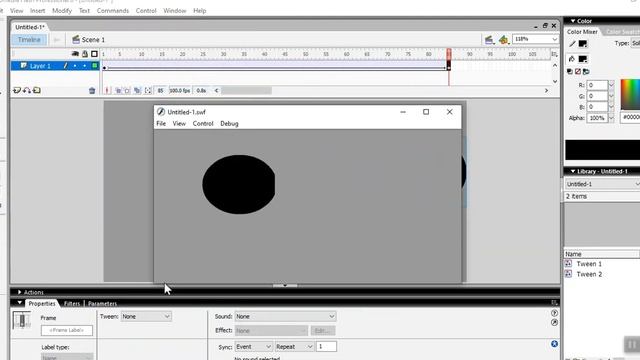This screenshot has width=640, height=360.
Task: Open the Commands menu
Action: (113, 11)
